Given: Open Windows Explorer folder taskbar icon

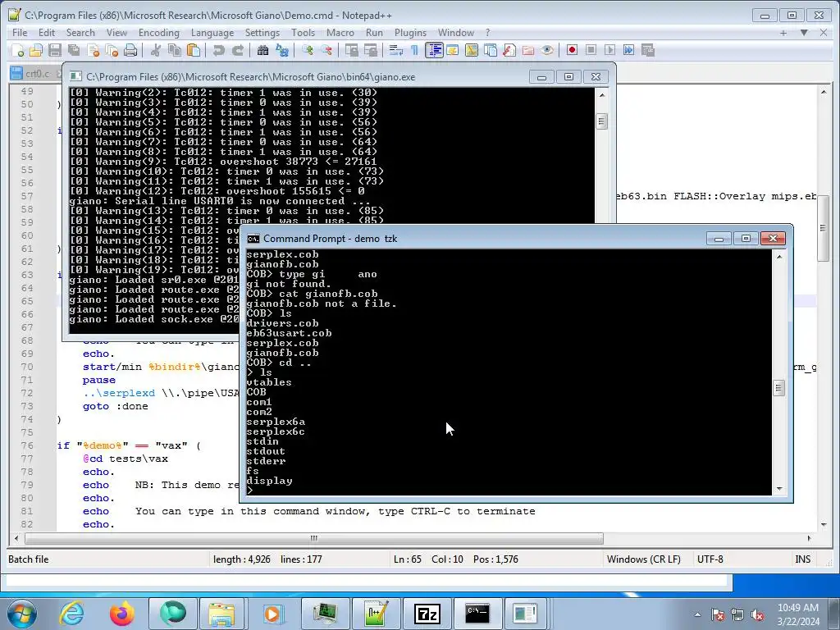Looking at the screenshot, I should click(x=221, y=614).
